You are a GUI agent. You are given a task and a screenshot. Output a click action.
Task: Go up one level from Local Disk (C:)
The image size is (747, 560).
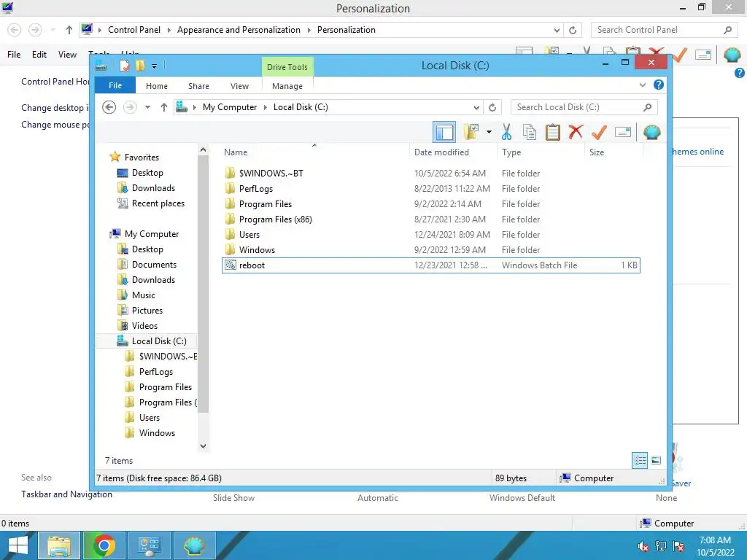pyautogui.click(x=164, y=107)
